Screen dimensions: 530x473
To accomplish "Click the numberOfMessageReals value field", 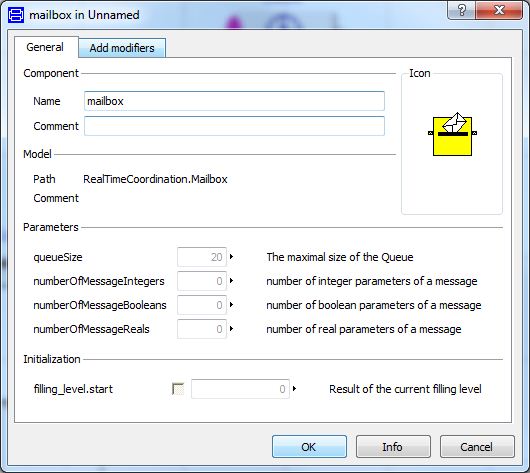I will coord(202,329).
